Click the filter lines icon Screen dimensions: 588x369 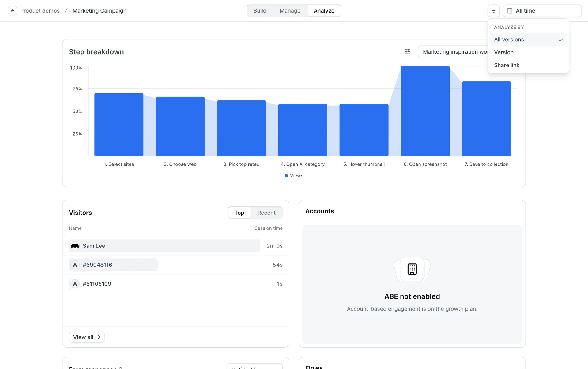pos(493,11)
